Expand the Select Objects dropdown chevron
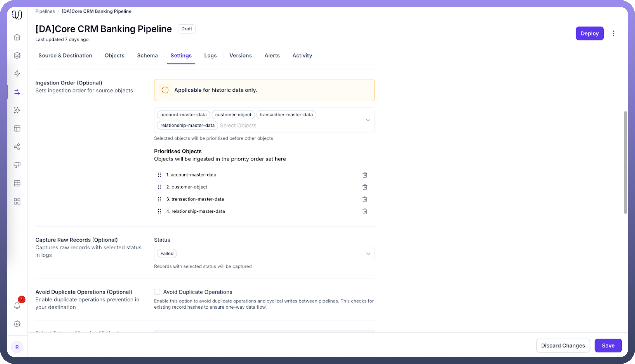 coord(368,120)
